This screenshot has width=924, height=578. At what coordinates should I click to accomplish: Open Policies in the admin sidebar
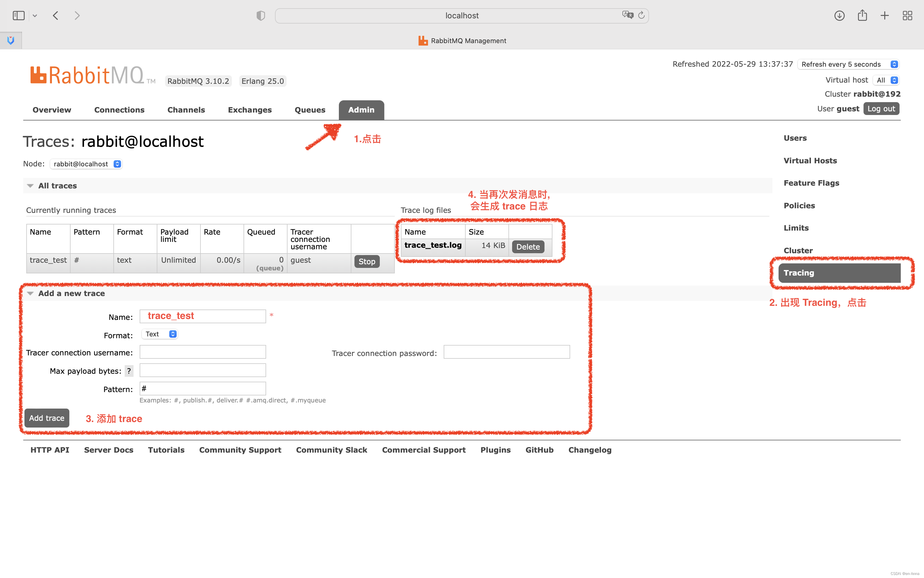799,206
